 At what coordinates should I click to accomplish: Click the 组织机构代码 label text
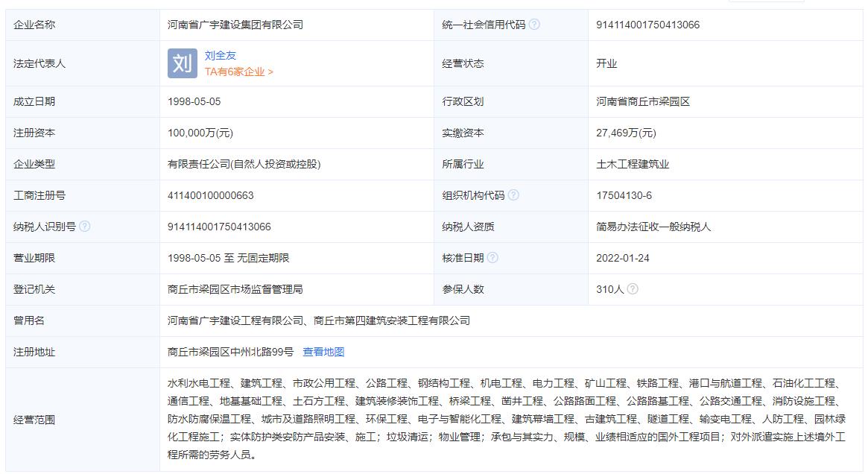coord(473,195)
